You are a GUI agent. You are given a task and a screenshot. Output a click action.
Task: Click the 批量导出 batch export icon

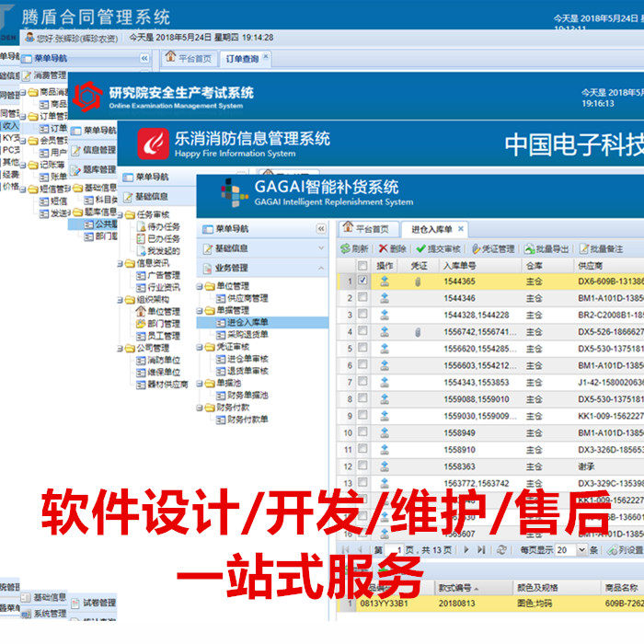pos(529,248)
